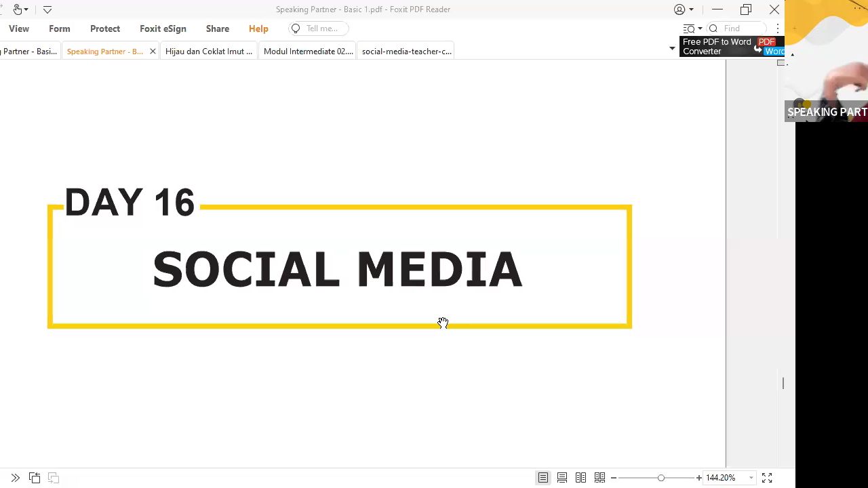Enable single page view mode
This screenshot has width=868, height=488.
543,478
